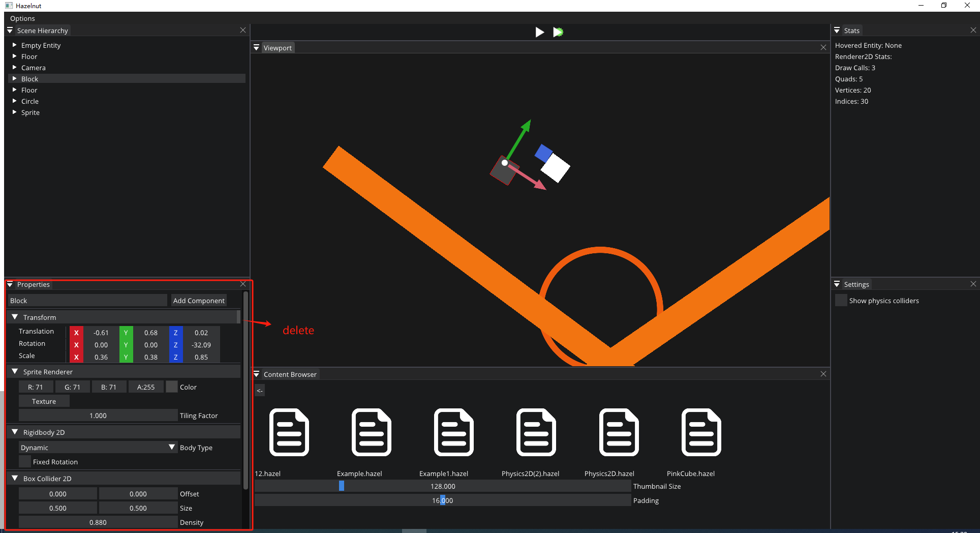Viewport: 980px width, 533px height.
Task: Select the Viewport tab
Action: (278, 48)
